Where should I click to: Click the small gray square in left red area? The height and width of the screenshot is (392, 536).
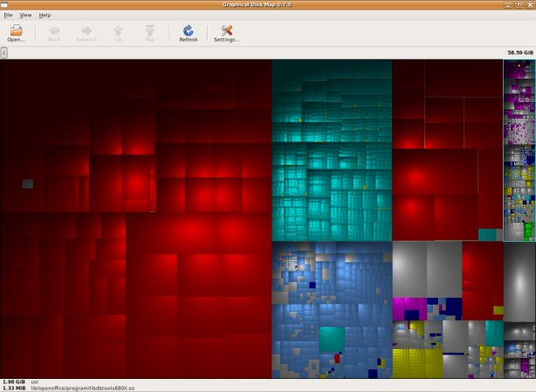pyautogui.click(x=28, y=183)
